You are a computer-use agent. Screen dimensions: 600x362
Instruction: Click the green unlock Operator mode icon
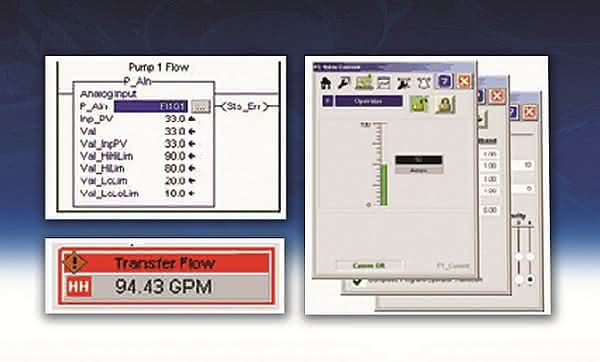pos(419,104)
